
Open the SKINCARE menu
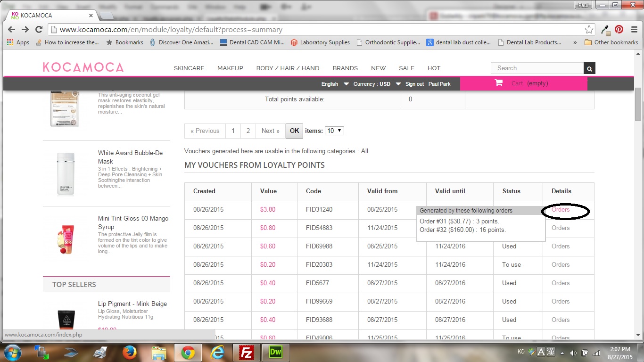[189, 68]
